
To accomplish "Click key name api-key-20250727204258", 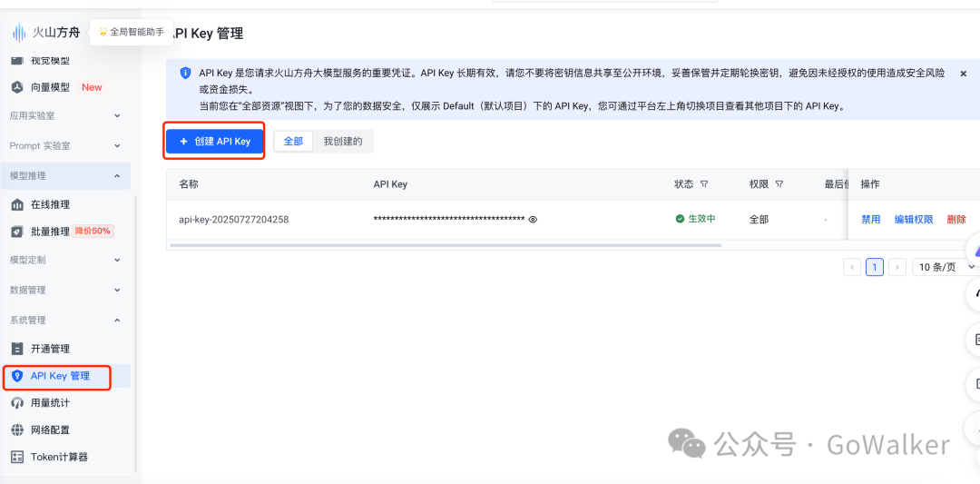I will (x=234, y=220).
